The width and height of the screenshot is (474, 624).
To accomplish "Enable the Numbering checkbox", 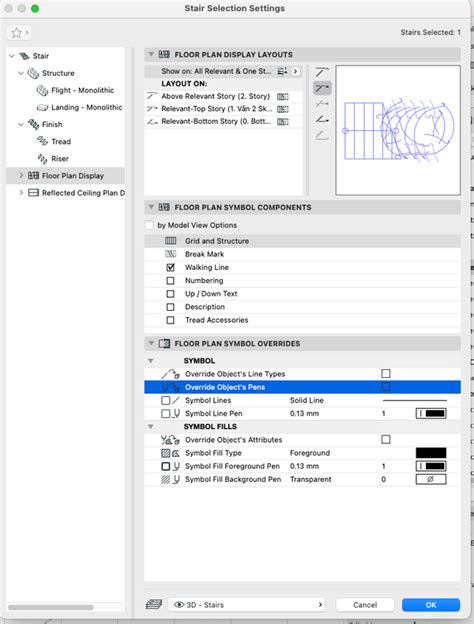I will pyautogui.click(x=170, y=281).
